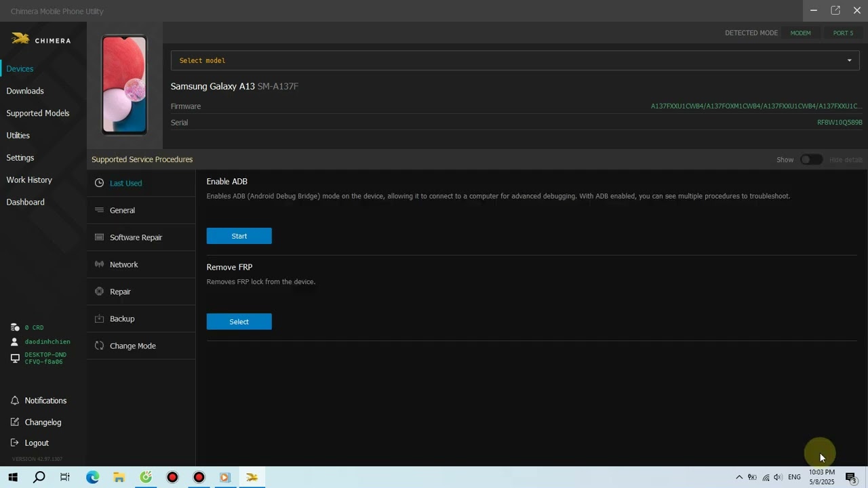Click the desktop computer icon
Screen dimensions: 868x488
point(15,358)
